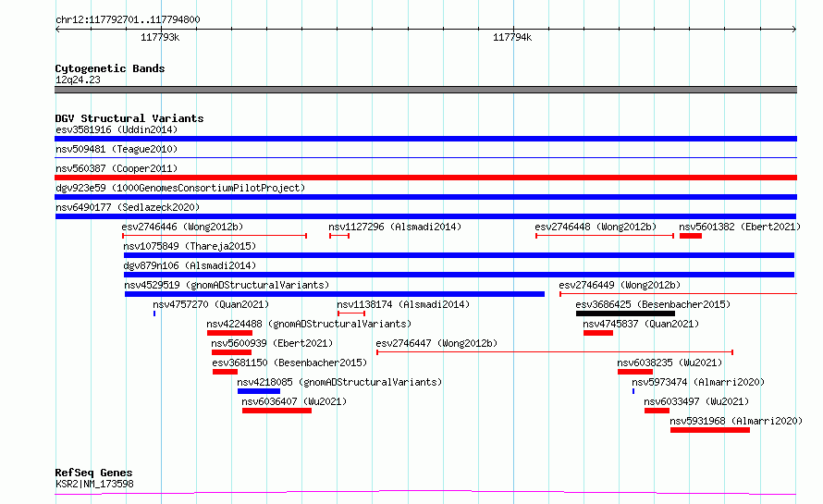Select the tiny blue nsv5973474 marker
Viewport: 823px width, 504px height.
point(633,391)
